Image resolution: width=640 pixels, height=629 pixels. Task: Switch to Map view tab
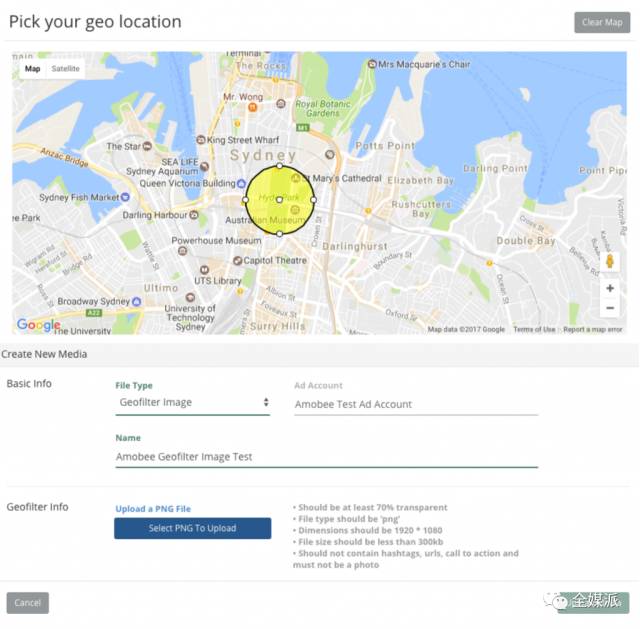33,69
